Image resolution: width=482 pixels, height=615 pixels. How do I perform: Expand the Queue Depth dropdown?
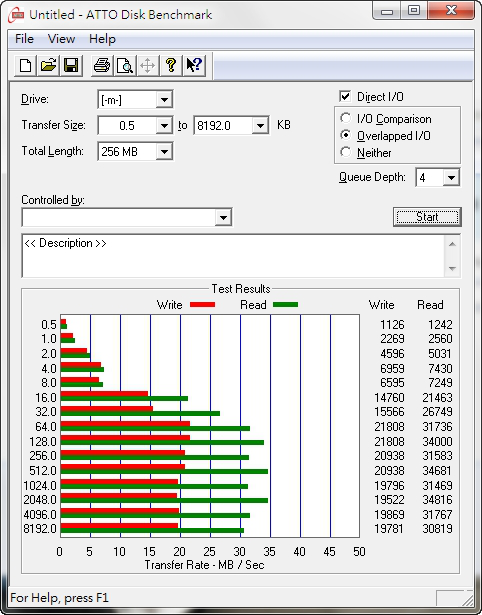[451, 178]
